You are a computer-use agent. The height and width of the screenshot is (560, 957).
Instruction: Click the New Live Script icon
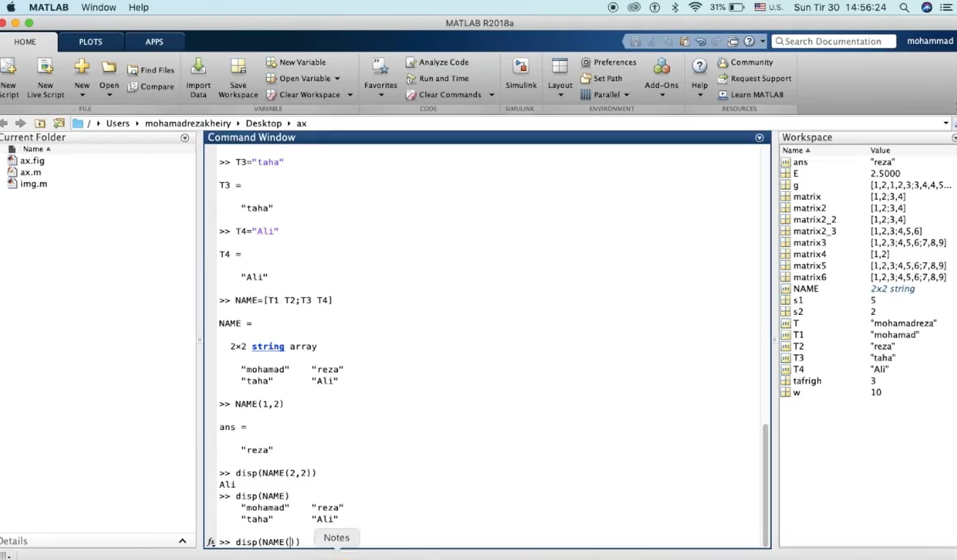tap(45, 67)
